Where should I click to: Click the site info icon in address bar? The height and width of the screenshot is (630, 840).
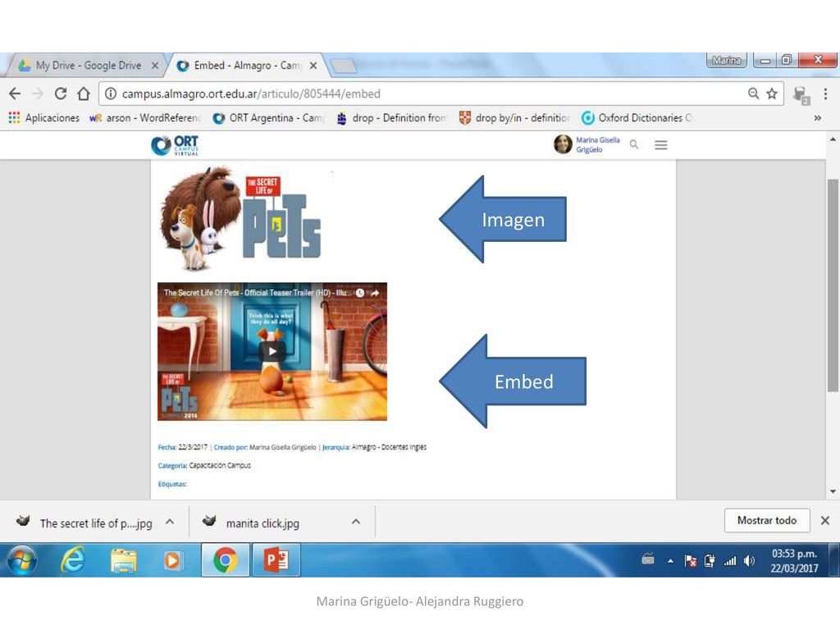pos(111,94)
